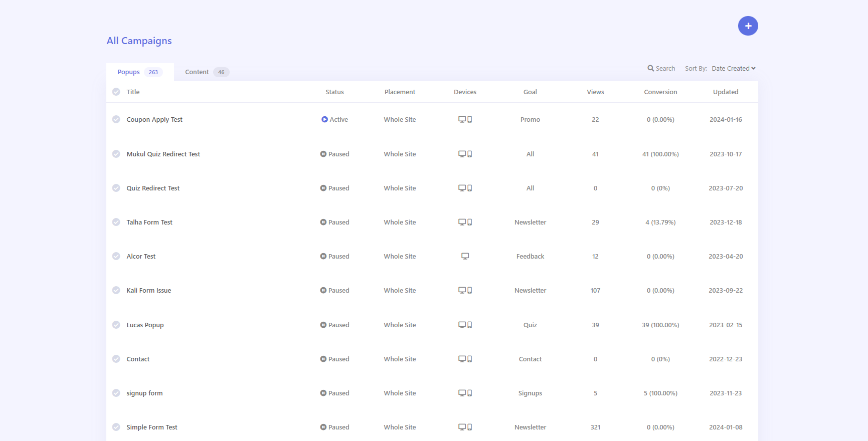Click the 46 count badge on Content
Image resolution: width=868 pixels, height=441 pixels.
point(221,72)
